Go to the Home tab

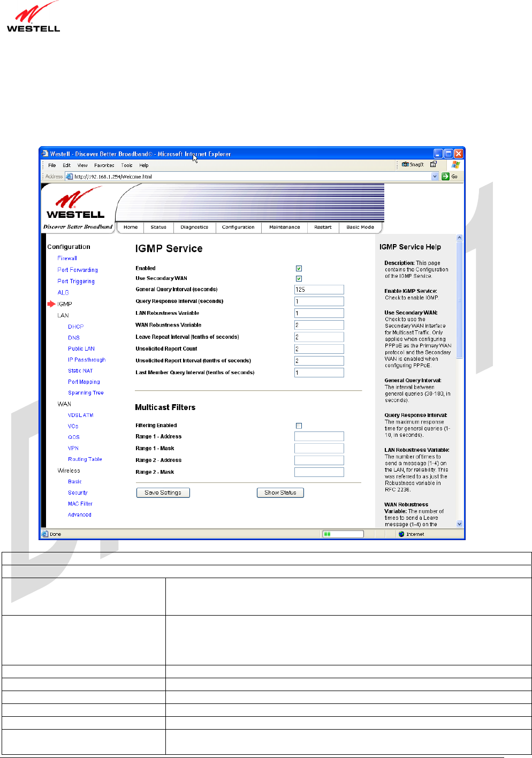click(x=131, y=227)
